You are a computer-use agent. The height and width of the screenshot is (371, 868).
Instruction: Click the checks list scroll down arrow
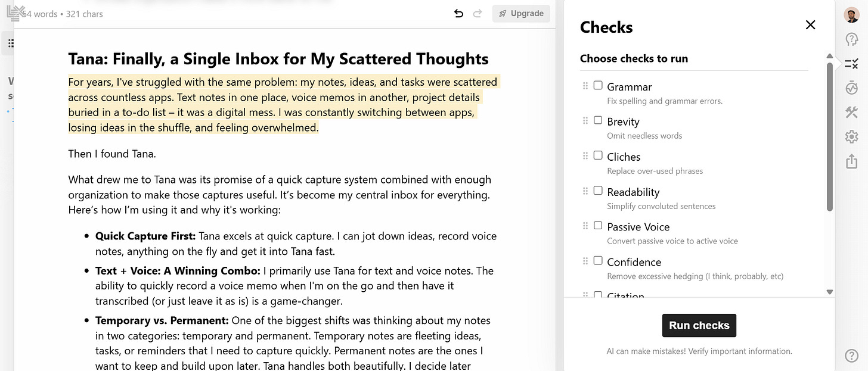click(829, 292)
